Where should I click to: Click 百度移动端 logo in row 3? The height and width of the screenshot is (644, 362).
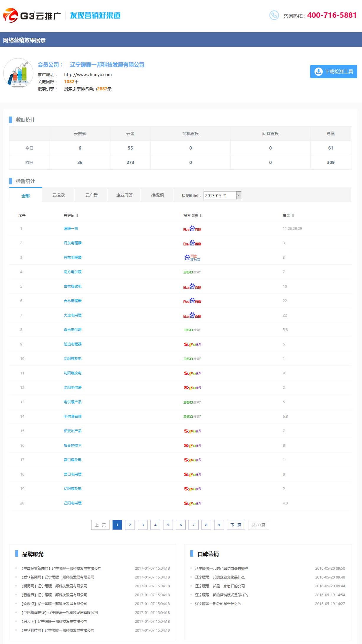[192, 258]
